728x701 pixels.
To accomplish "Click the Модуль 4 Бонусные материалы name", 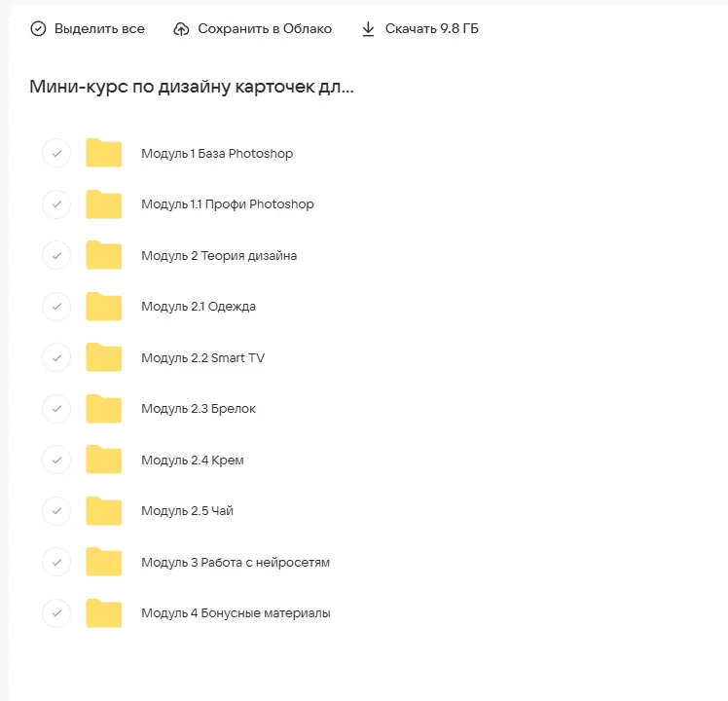I will tap(236, 613).
